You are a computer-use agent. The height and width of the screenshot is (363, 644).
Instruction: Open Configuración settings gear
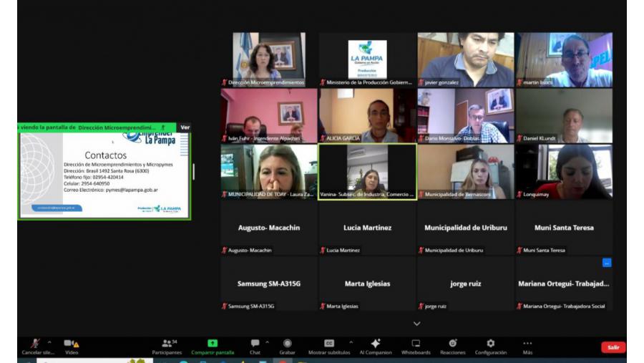[490, 347]
